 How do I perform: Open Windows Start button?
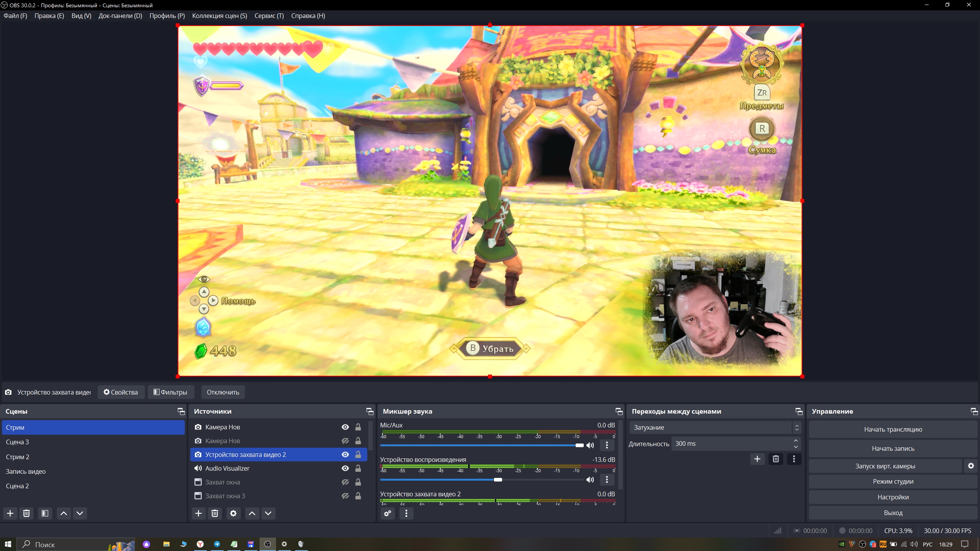[x=8, y=544]
